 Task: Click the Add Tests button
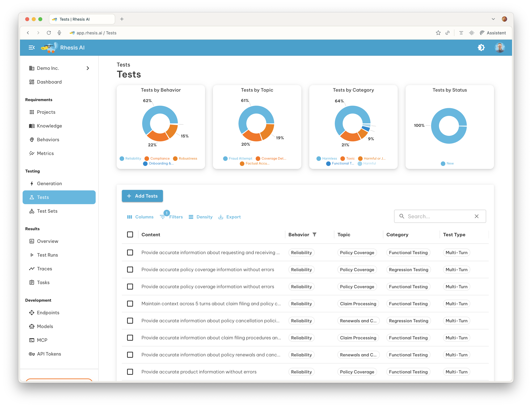point(142,196)
